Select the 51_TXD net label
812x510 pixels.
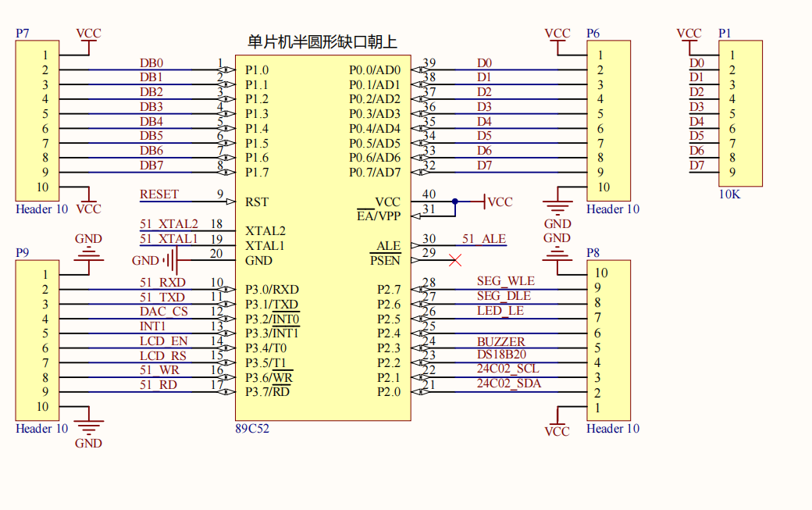tap(162, 298)
